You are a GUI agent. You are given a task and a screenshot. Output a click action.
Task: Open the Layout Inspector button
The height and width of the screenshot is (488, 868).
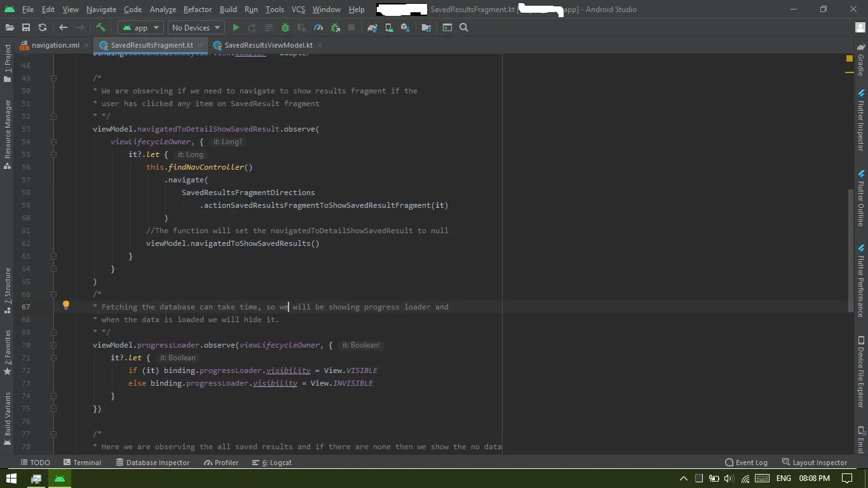coord(815,463)
